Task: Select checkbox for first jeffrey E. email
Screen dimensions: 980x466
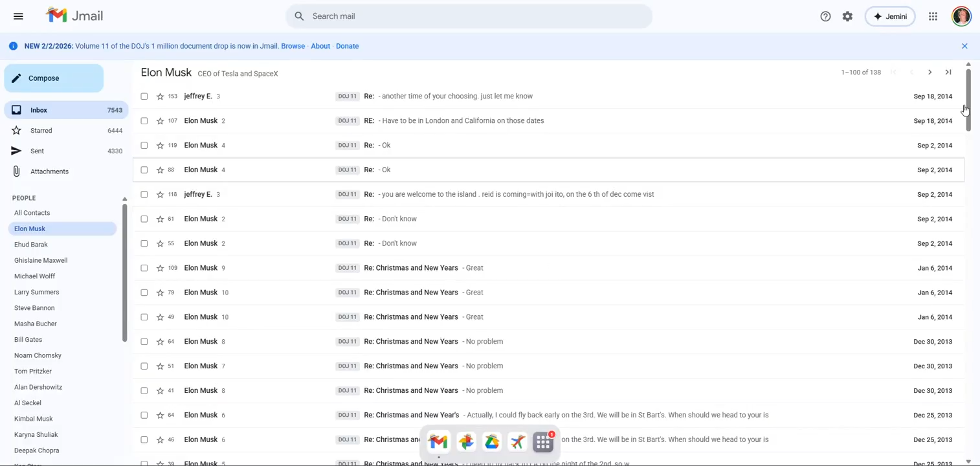Action: (x=144, y=96)
